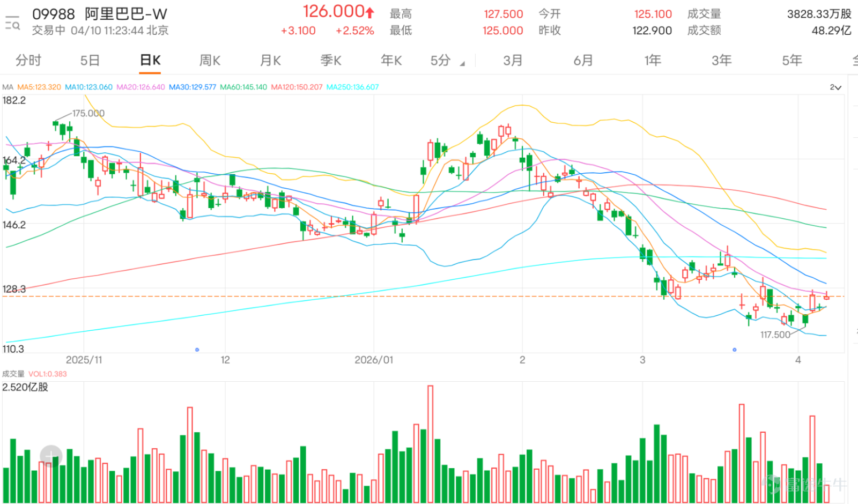This screenshot has height=504, width=858.
Task: Click the 146.2 price axis label
Action: click(x=14, y=225)
